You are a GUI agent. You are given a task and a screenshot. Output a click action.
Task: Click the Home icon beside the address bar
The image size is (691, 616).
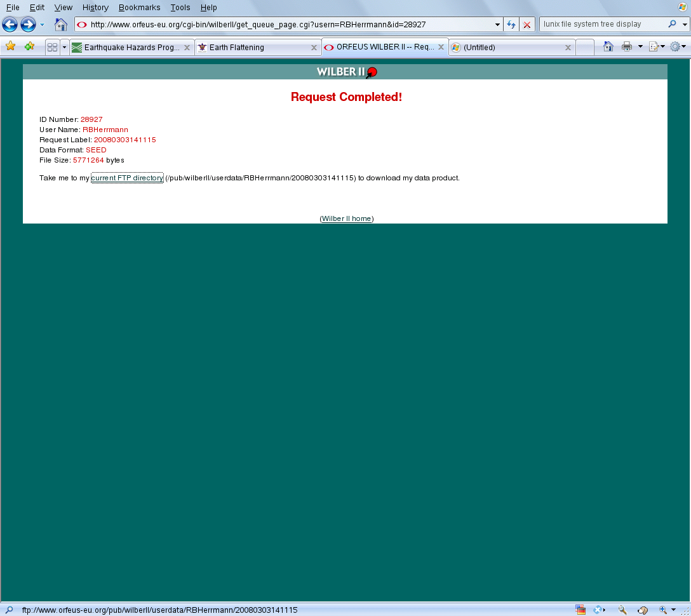(61, 24)
